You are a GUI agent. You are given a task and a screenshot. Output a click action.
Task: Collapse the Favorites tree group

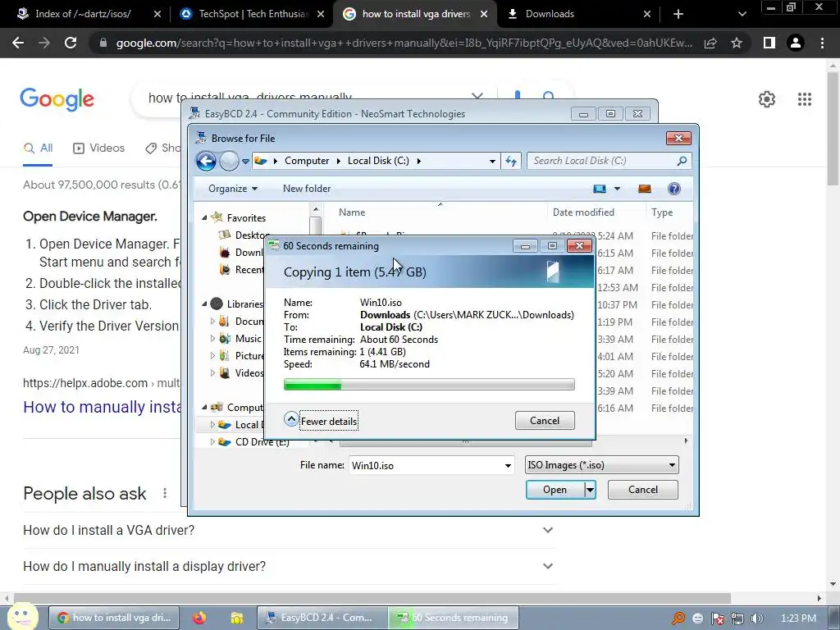204,218
